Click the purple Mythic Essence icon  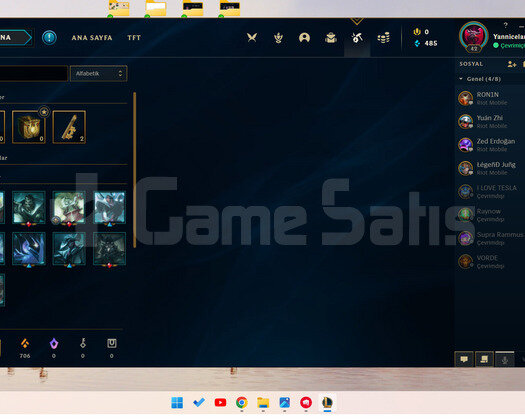point(54,343)
